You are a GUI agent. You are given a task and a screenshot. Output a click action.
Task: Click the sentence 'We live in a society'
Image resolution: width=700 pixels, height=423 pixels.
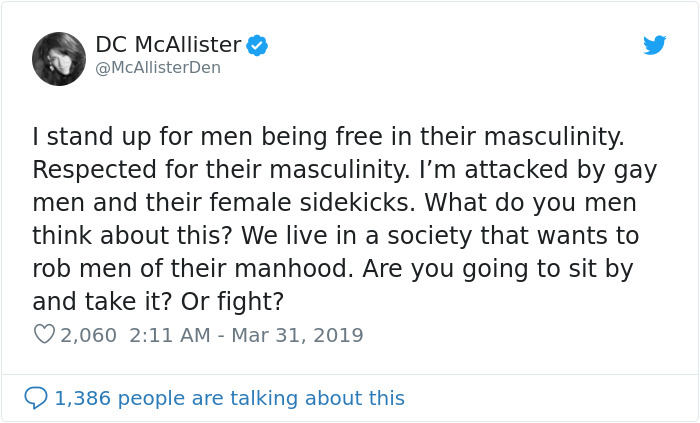[x=356, y=236]
